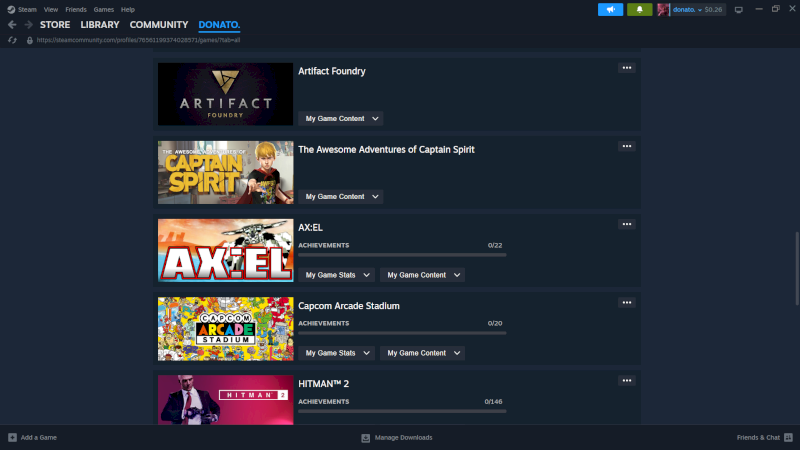Click the HITMAN 2 game thumbnail
The height and width of the screenshot is (450, 800).
click(x=226, y=400)
